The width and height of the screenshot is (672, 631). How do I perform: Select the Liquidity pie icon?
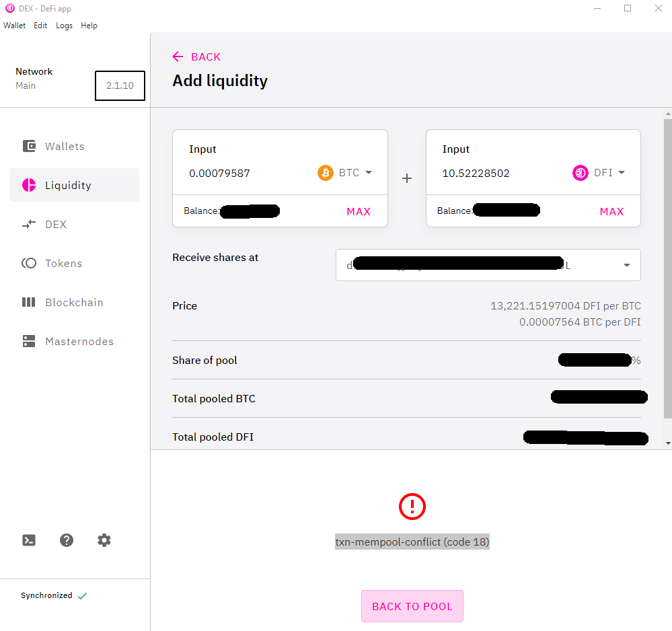pyautogui.click(x=29, y=185)
